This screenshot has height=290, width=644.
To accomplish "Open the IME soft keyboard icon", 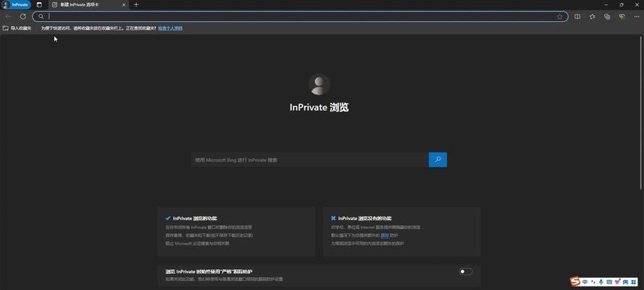I will (609, 282).
